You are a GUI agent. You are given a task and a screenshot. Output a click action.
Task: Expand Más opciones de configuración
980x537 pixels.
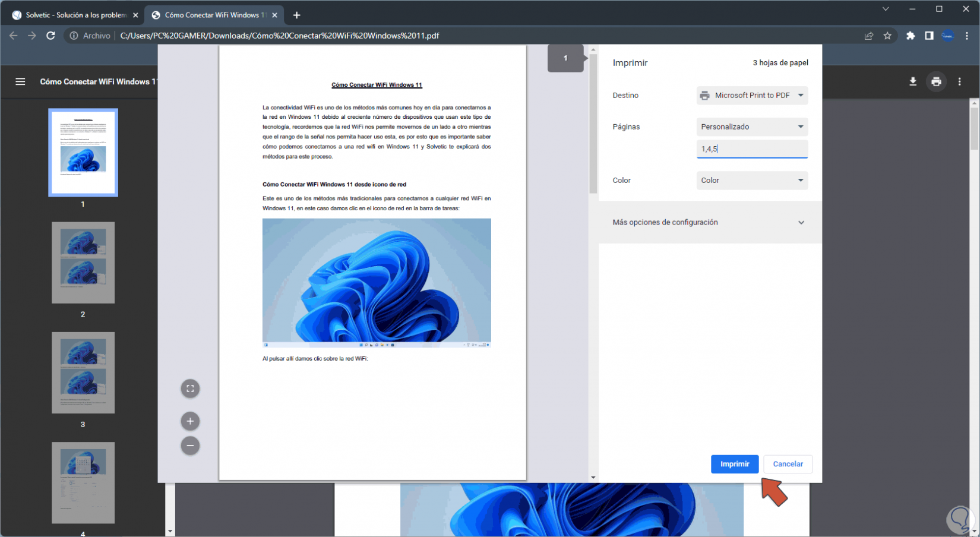710,222
